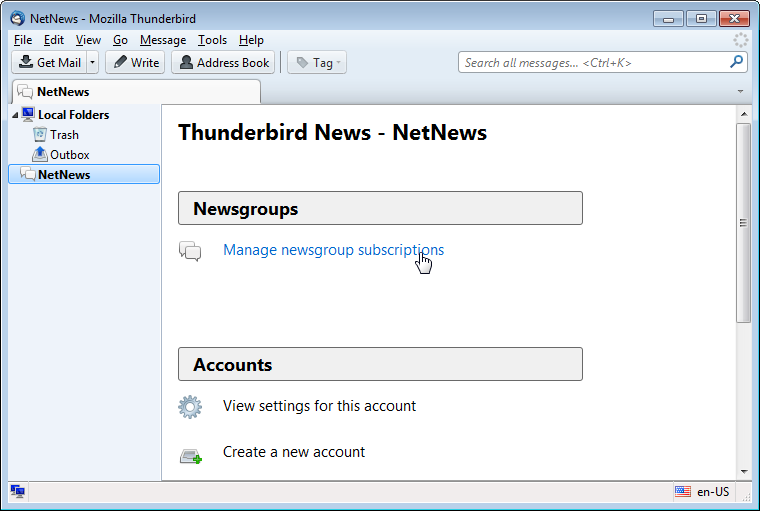The width and height of the screenshot is (760, 511).
Task: Open the Get Mail dropdown arrow
Action: coord(93,62)
